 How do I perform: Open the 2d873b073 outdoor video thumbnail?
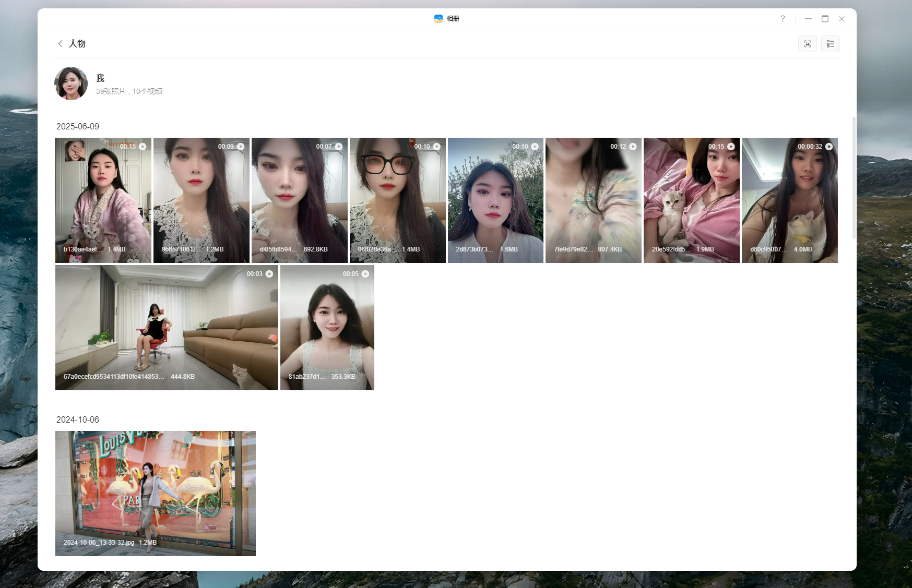coord(495,200)
